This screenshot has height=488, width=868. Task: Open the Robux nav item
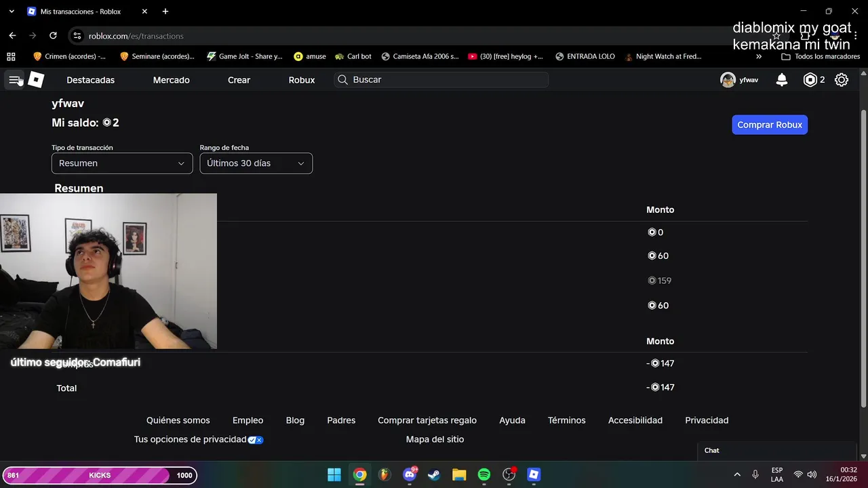302,80
